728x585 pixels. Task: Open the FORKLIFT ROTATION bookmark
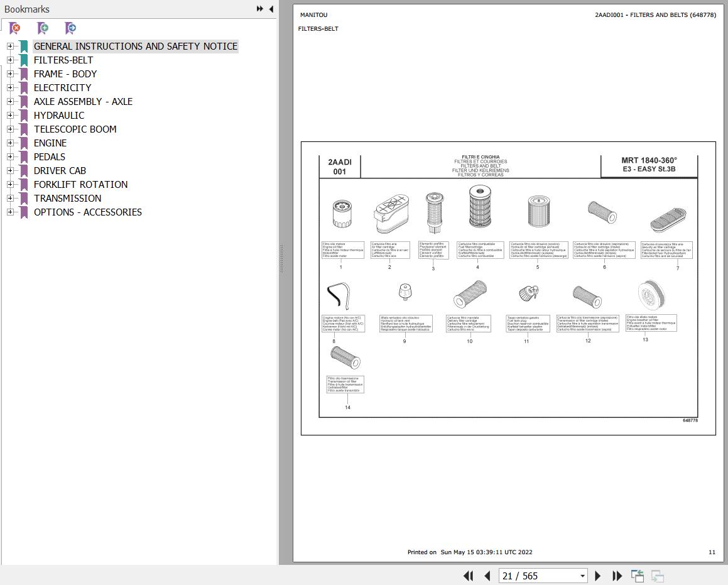[x=81, y=184]
